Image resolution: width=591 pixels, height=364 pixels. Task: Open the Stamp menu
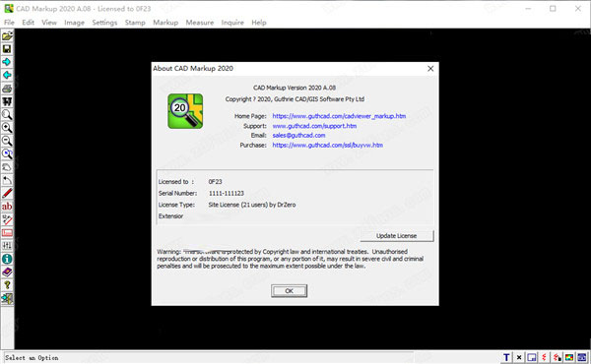click(x=135, y=23)
